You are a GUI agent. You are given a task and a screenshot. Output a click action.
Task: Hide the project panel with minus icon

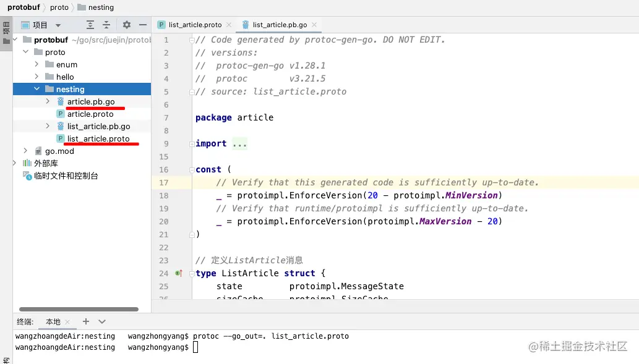click(x=143, y=25)
